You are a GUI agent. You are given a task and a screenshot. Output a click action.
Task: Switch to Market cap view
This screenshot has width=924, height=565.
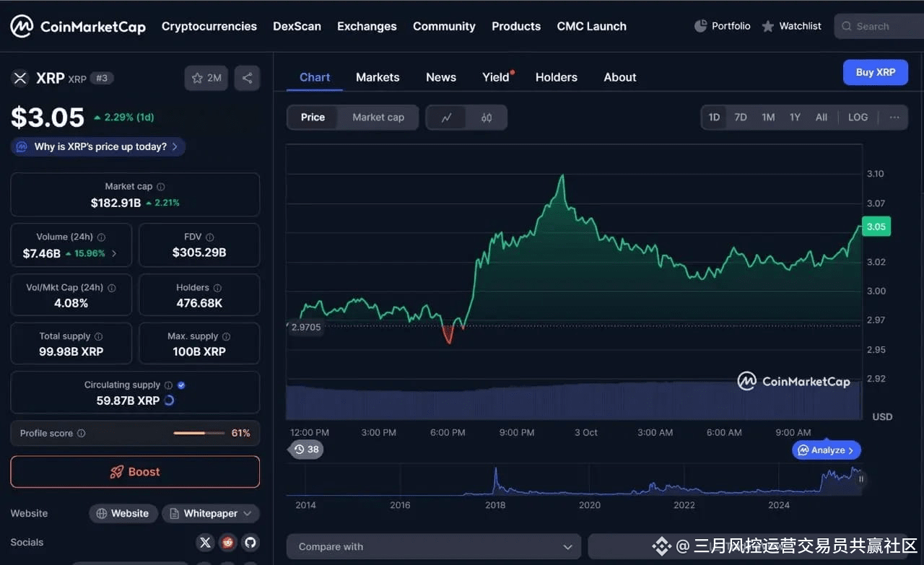tap(378, 118)
